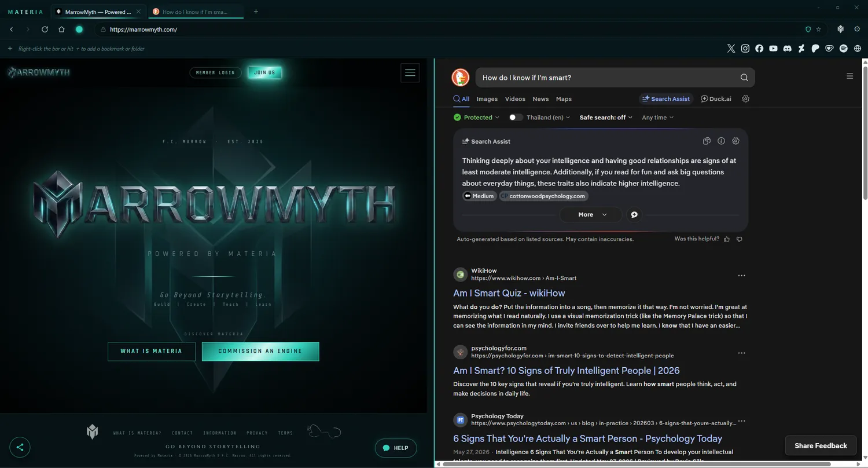Click the Search Assist tab button
Screen dimensions: 868x468
pos(665,99)
